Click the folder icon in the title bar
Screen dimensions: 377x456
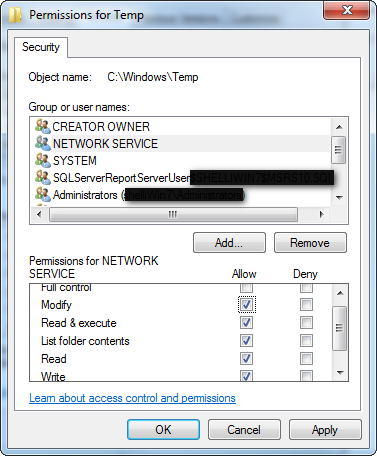coord(15,15)
